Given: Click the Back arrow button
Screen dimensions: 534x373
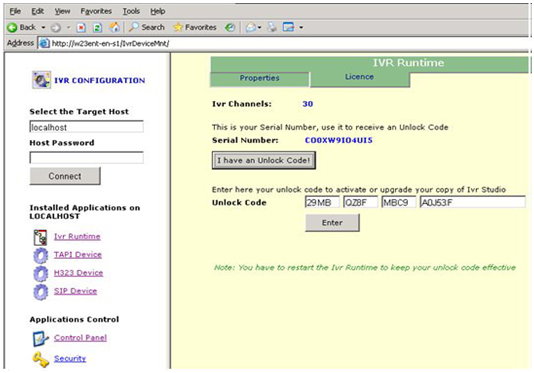Looking at the screenshot, I should pos(21,27).
